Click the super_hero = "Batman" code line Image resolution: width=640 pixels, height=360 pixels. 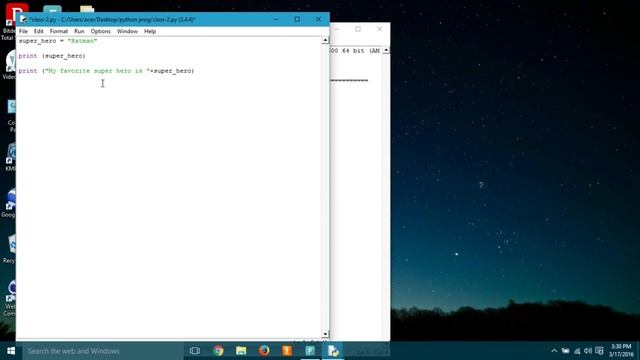click(58, 41)
